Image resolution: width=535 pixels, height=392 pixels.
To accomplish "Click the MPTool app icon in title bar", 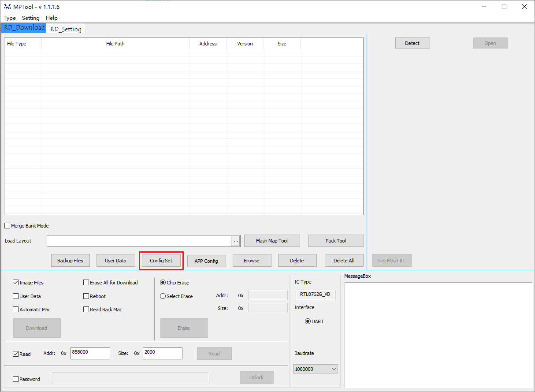I will pos(7,7).
